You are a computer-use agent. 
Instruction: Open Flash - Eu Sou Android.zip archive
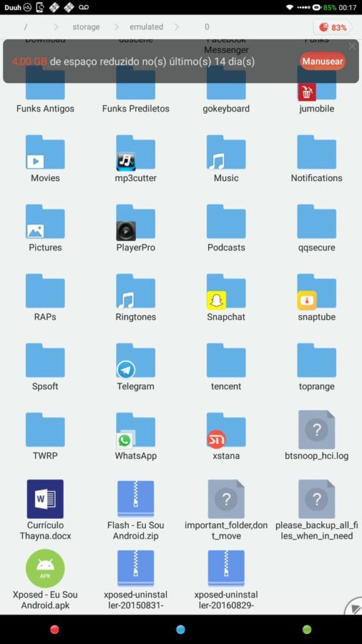pyautogui.click(x=136, y=509)
